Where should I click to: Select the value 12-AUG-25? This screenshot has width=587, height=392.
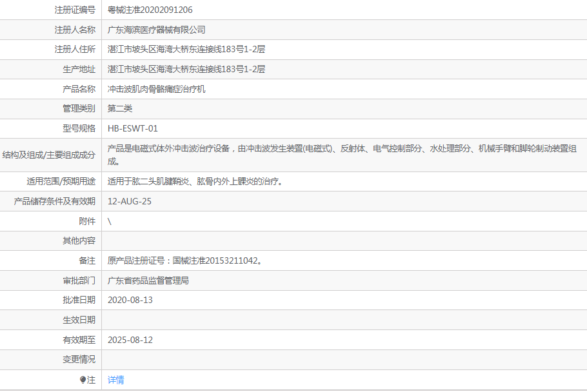[130, 201]
